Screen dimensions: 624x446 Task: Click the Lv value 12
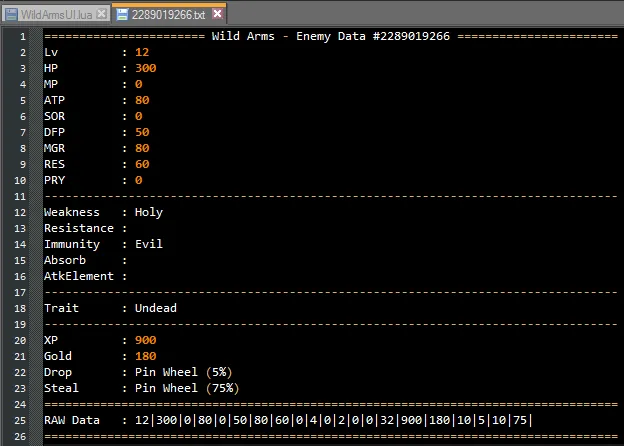pos(142,52)
